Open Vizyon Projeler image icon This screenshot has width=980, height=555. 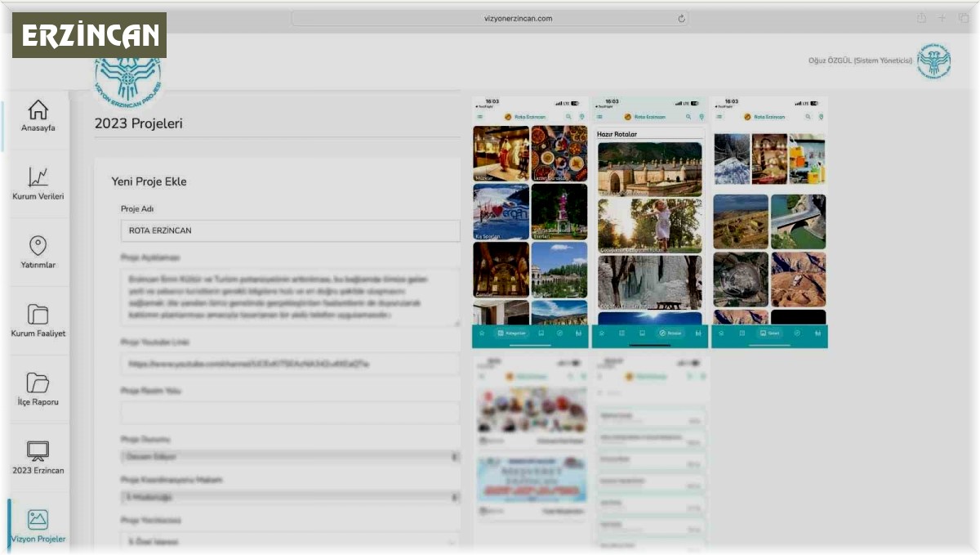coord(38,519)
